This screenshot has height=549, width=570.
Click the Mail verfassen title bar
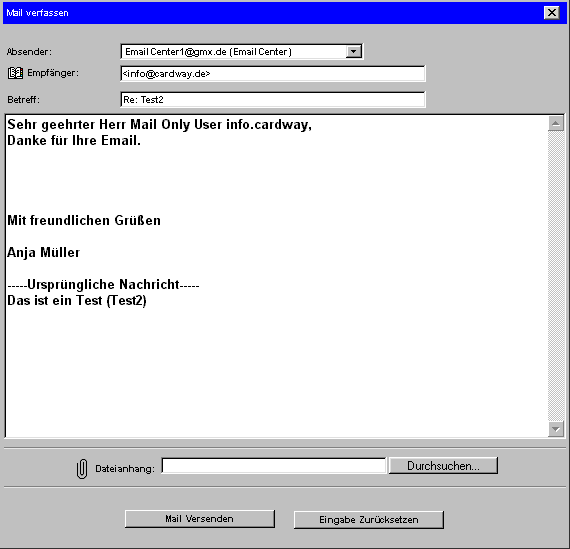point(273,13)
